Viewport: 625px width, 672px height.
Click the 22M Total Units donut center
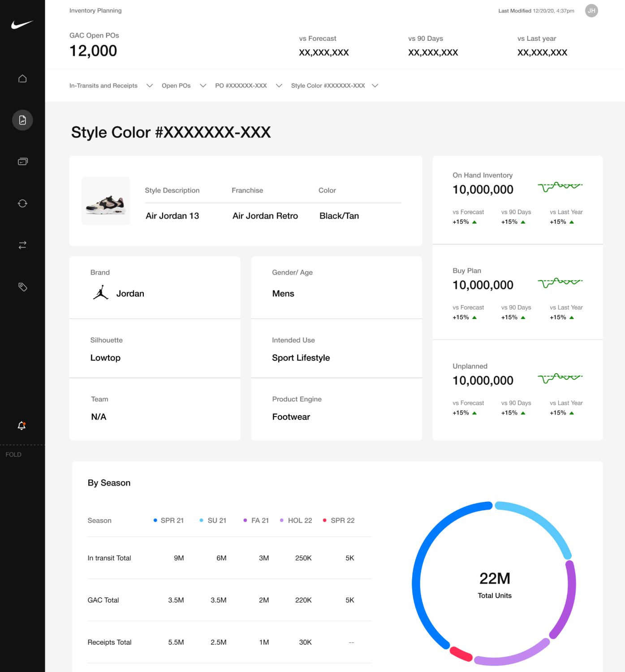[495, 584]
